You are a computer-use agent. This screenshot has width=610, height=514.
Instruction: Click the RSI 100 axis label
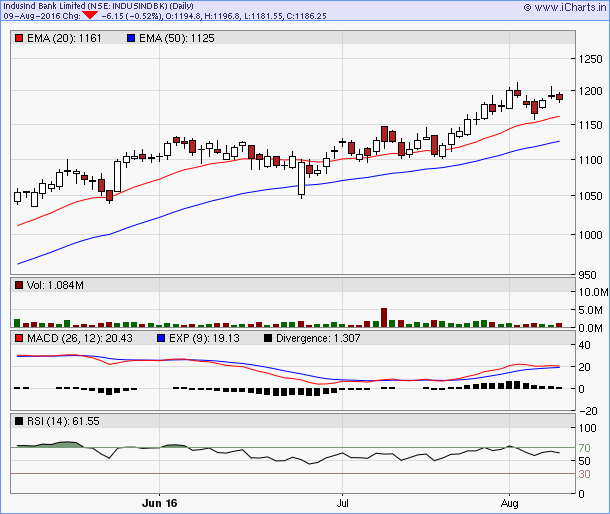[587, 428]
